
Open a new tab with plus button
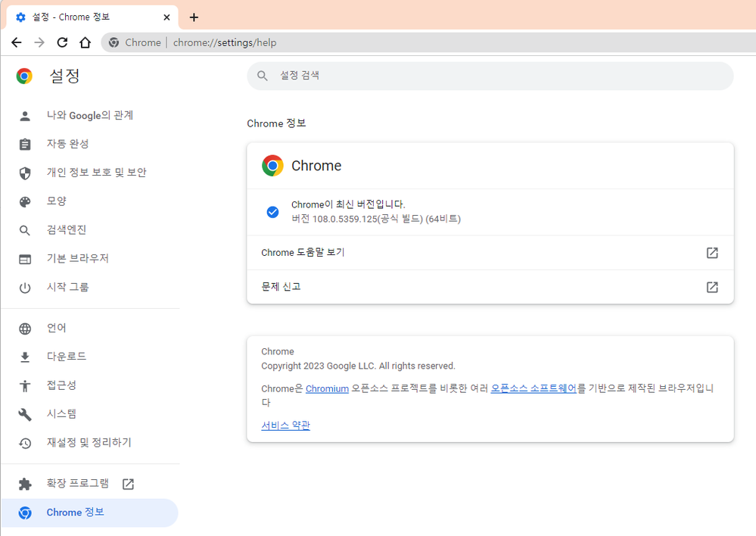tap(194, 17)
